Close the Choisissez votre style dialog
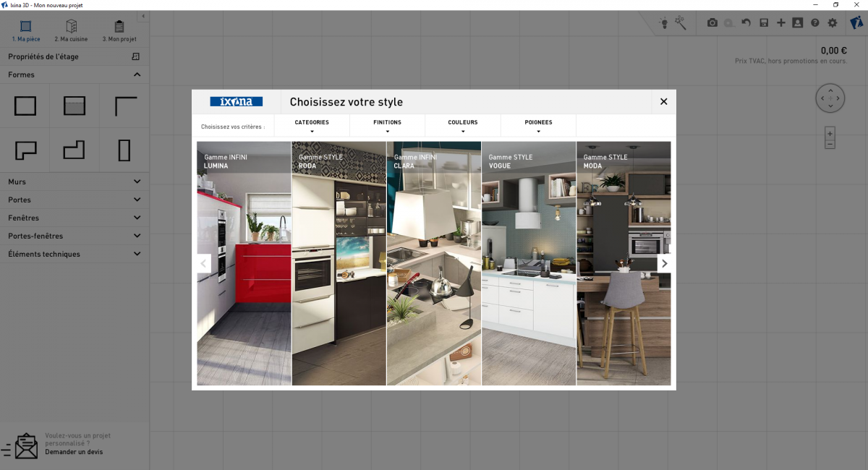Screen dimensions: 868x470 tap(663, 102)
